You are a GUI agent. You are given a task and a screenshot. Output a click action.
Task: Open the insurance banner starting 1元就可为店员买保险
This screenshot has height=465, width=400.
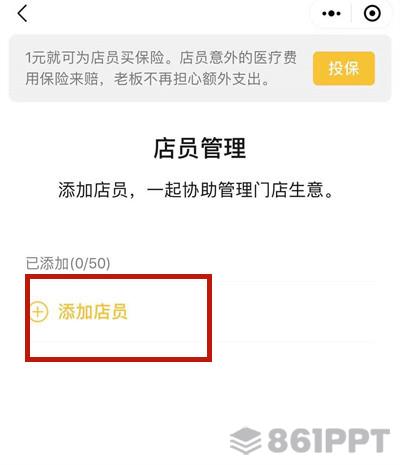pos(200,68)
